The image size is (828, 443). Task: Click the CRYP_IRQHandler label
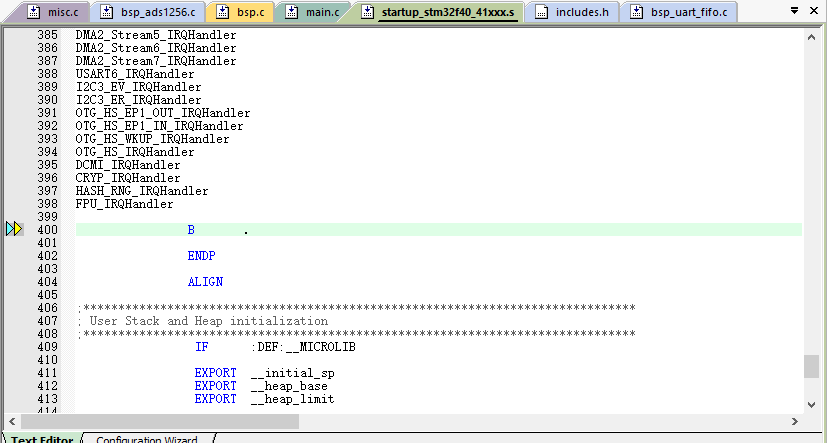[128, 178]
